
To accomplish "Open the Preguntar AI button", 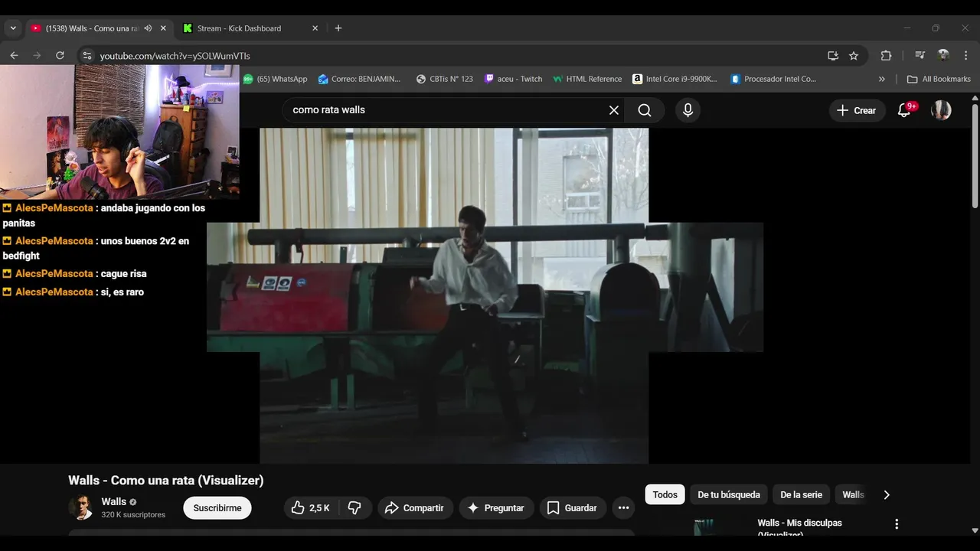I will tap(496, 508).
